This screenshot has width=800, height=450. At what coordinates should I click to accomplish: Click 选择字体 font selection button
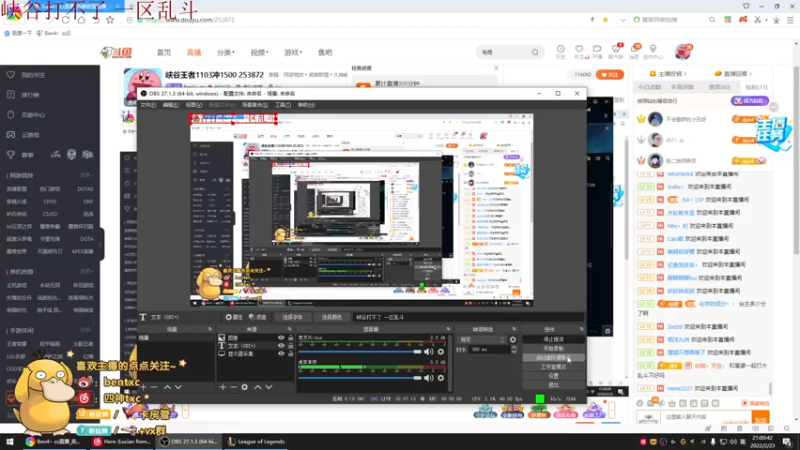pos(292,317)
